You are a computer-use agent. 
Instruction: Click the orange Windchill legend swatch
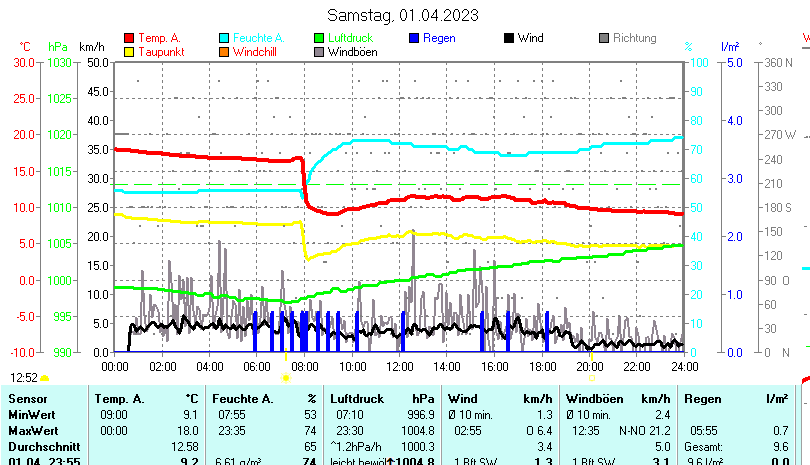pos(224,52)
